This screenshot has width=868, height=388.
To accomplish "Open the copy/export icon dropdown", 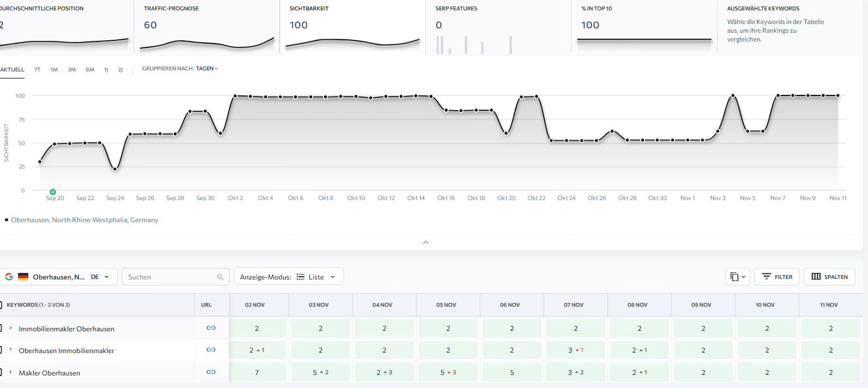I will click(x=738, y=277).
